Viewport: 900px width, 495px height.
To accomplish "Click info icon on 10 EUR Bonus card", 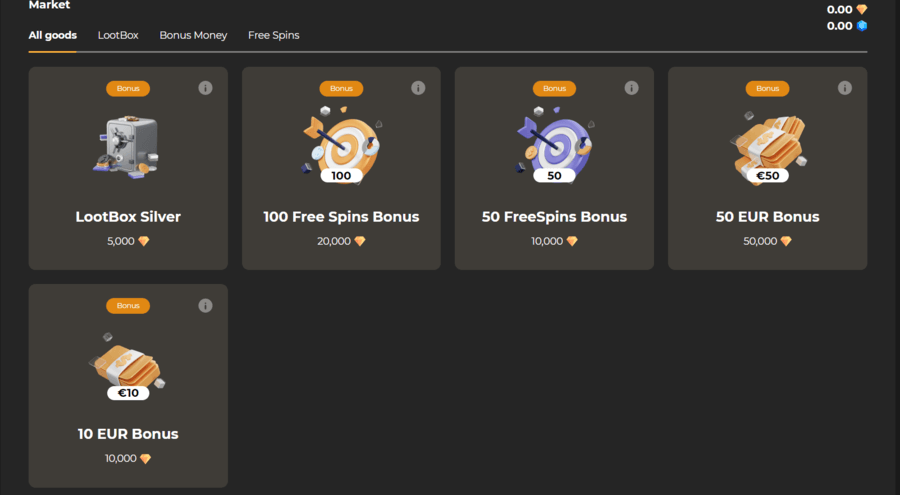I will point(205,305).
